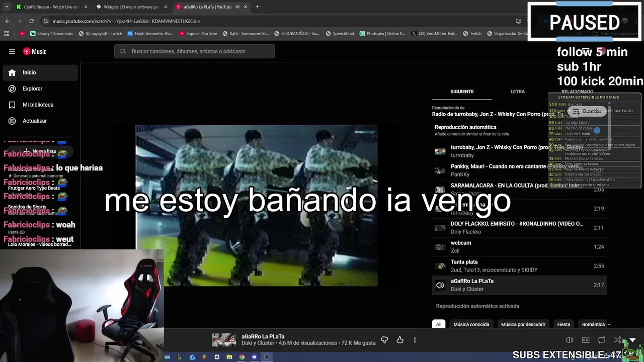Click the Guardar playlist button

(587, 111)
